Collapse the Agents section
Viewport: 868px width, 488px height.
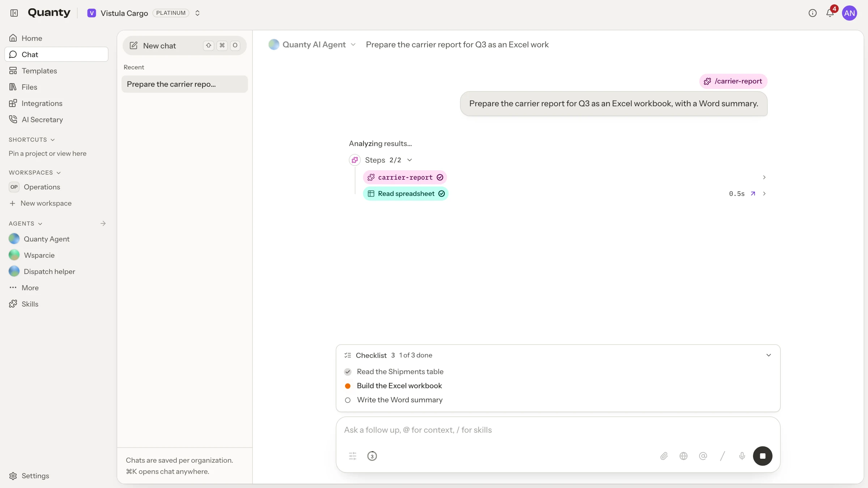[25, 223]
